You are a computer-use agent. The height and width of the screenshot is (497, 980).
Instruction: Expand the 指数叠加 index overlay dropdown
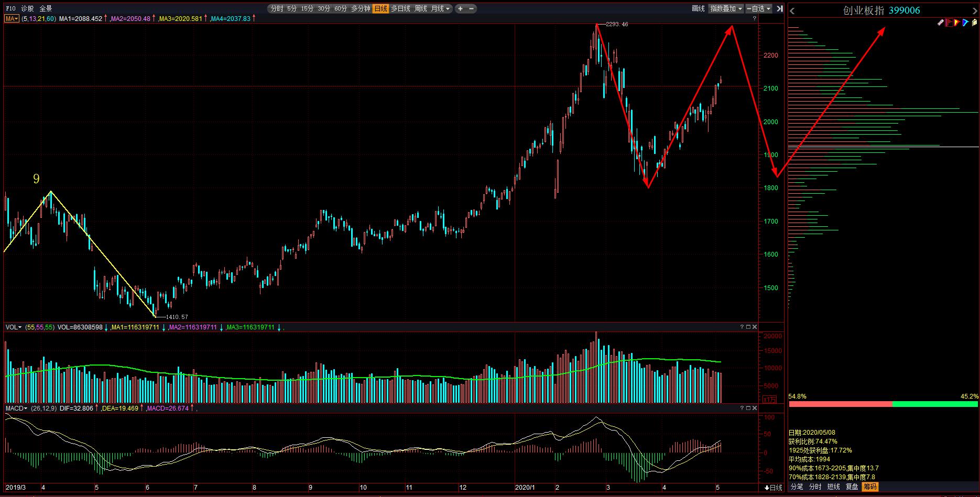[x=726, y=8]
